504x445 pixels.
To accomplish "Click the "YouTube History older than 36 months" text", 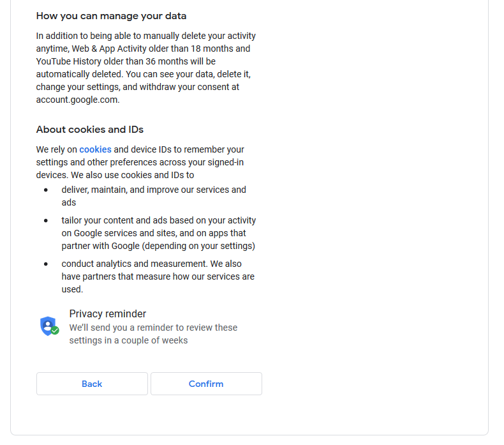I will tap(119, 61).
